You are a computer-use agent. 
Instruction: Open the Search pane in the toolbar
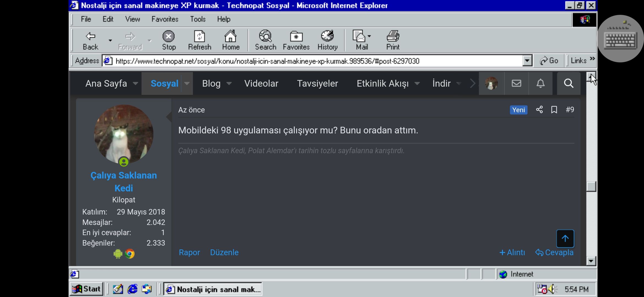tap(265, 40)
